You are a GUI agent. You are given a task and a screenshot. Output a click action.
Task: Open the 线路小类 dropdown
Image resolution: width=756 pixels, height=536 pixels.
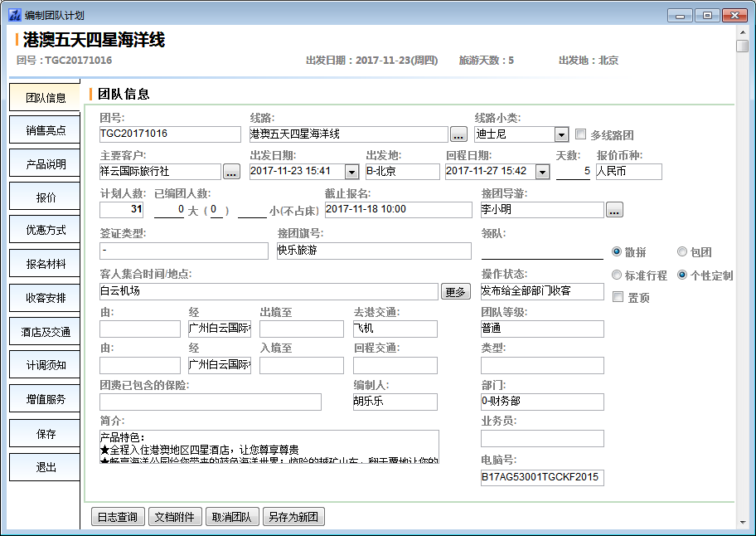pyautogui.click(x=561, y=134)
